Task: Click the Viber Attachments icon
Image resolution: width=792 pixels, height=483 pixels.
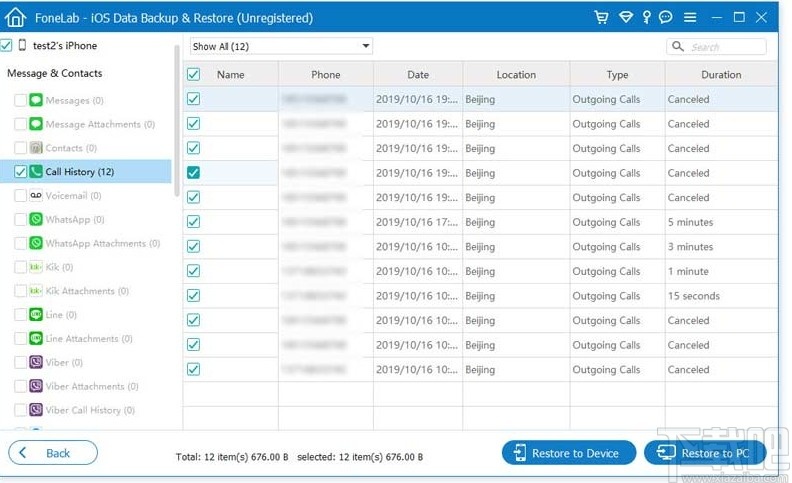Action: click(x=36, y=386)
